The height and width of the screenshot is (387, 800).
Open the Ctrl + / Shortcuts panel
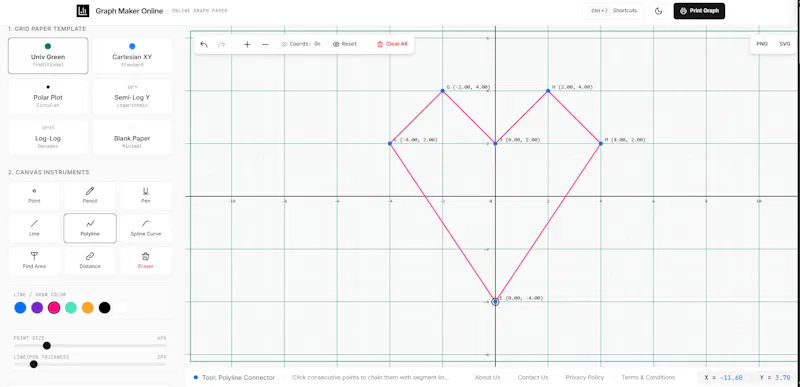[x=613, y=11]
